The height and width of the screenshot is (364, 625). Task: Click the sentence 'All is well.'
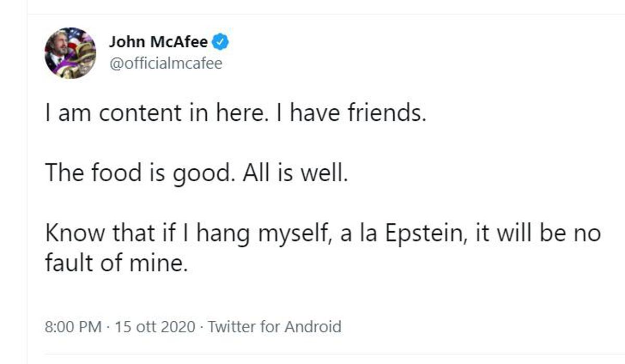coord(294,173)
